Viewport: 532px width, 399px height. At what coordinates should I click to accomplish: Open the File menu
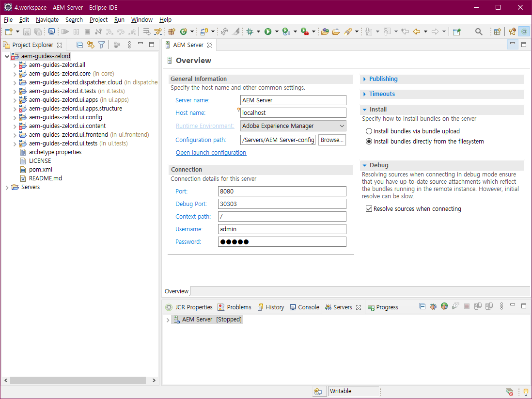8,20
